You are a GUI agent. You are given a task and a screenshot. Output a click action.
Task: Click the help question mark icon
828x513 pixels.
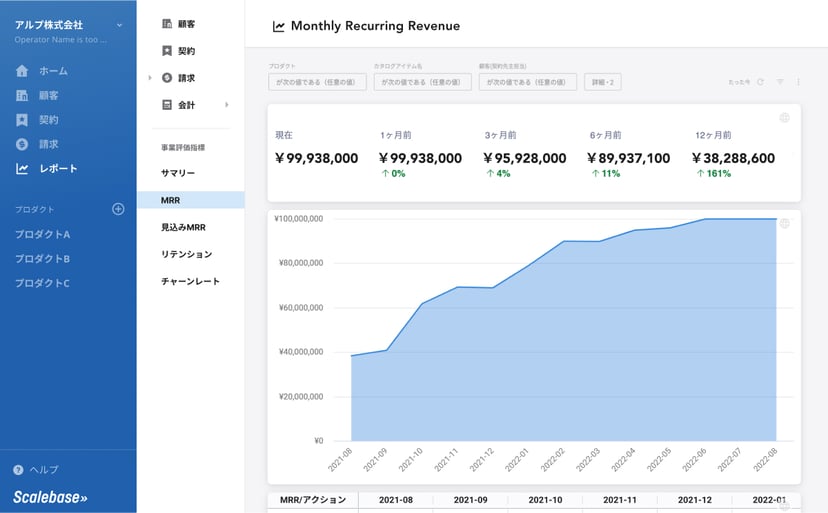[18, 470]
